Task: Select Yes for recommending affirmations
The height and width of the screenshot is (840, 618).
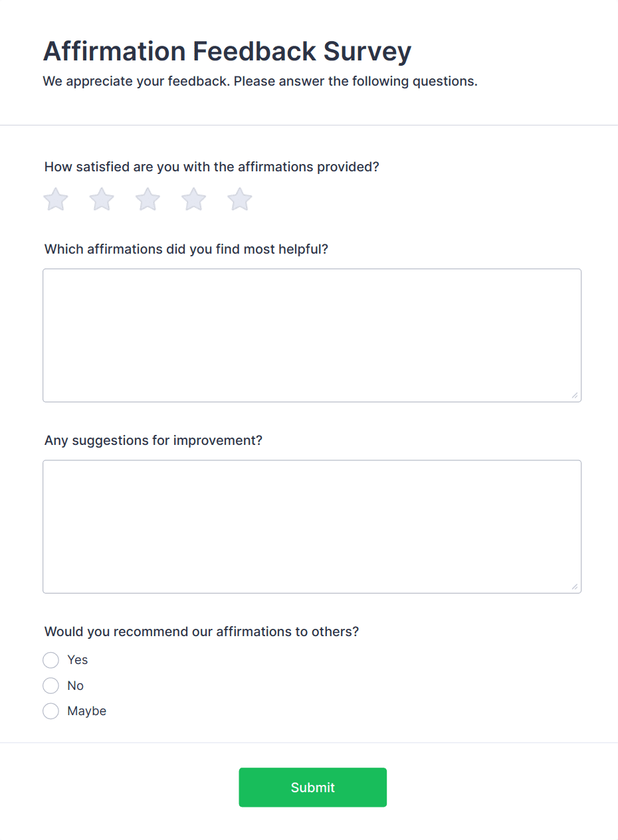Action: (51, 659)
